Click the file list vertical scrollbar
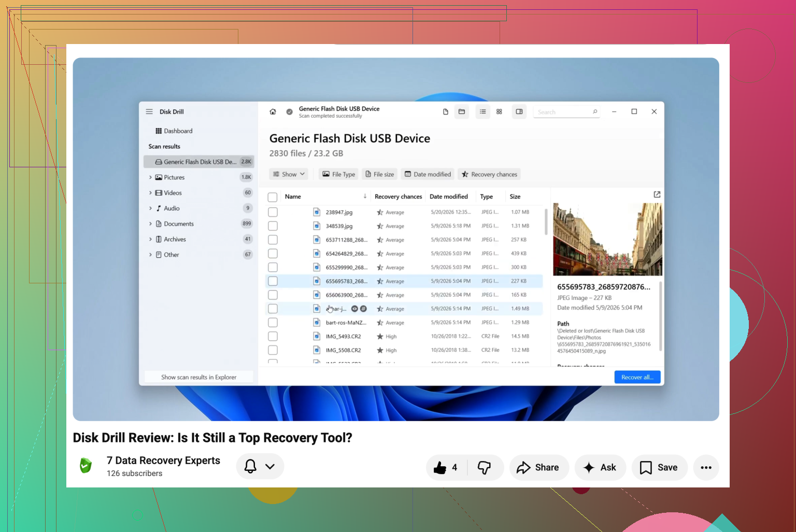Image resolution: width=796 pixels, height=532 pixels. pos(546,222)
